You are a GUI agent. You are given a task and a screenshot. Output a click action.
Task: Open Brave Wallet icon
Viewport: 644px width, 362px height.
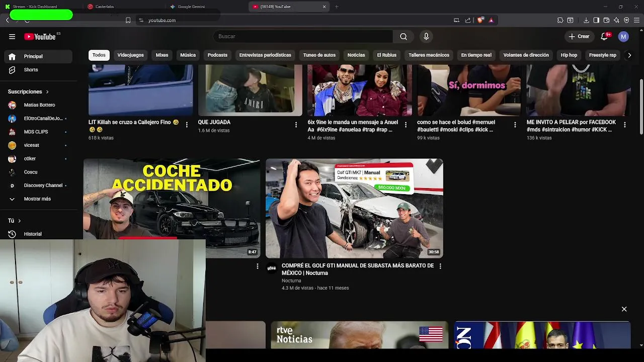coord(606,20)
